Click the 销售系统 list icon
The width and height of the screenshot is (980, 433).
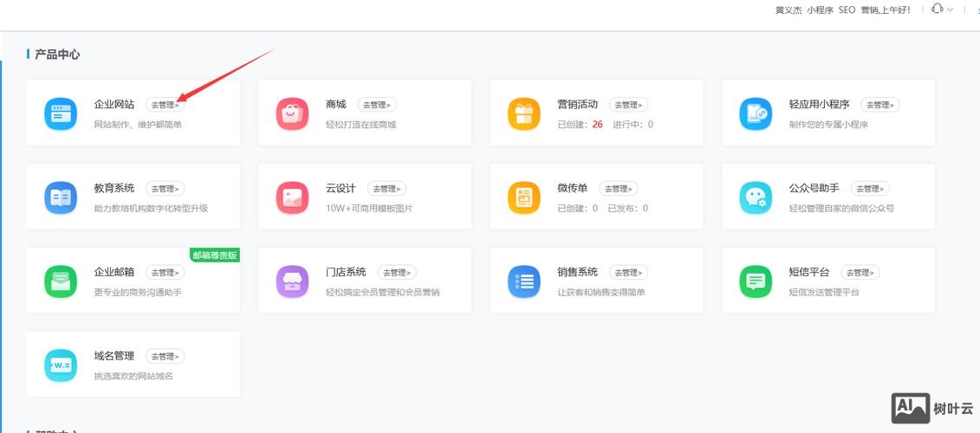523,281
